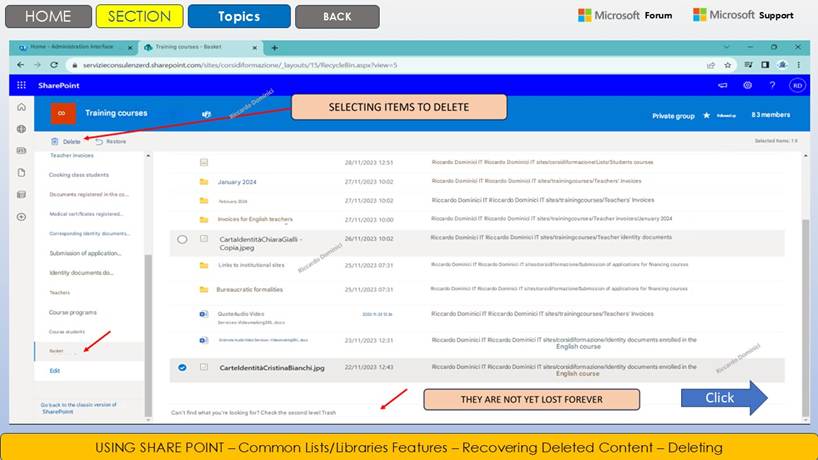Open the Training courses site title

coord(116,113)
